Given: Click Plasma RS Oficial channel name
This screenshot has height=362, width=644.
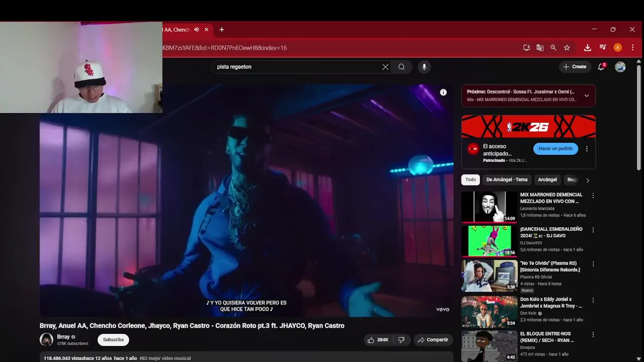Looking at the screenshot, I should click(x=536, y=277).
